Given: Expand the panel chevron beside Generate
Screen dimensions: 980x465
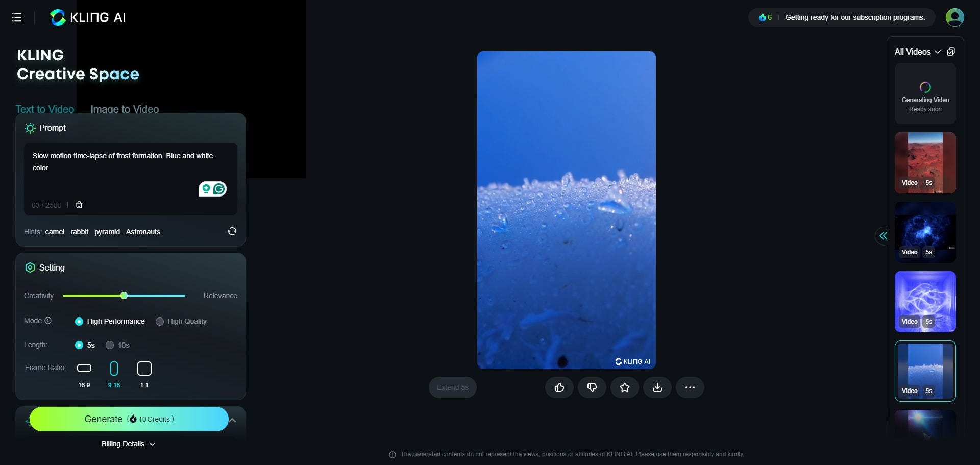Looking at the screenshot, I should pyautogui.click(x=233, y=420).
